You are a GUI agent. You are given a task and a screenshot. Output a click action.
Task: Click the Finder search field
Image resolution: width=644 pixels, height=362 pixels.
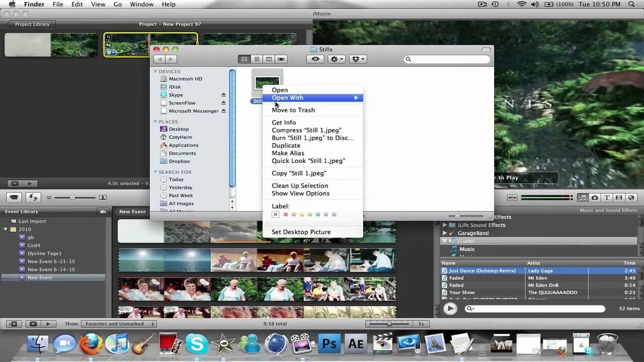pyautogui.click(x=447, y=59)
